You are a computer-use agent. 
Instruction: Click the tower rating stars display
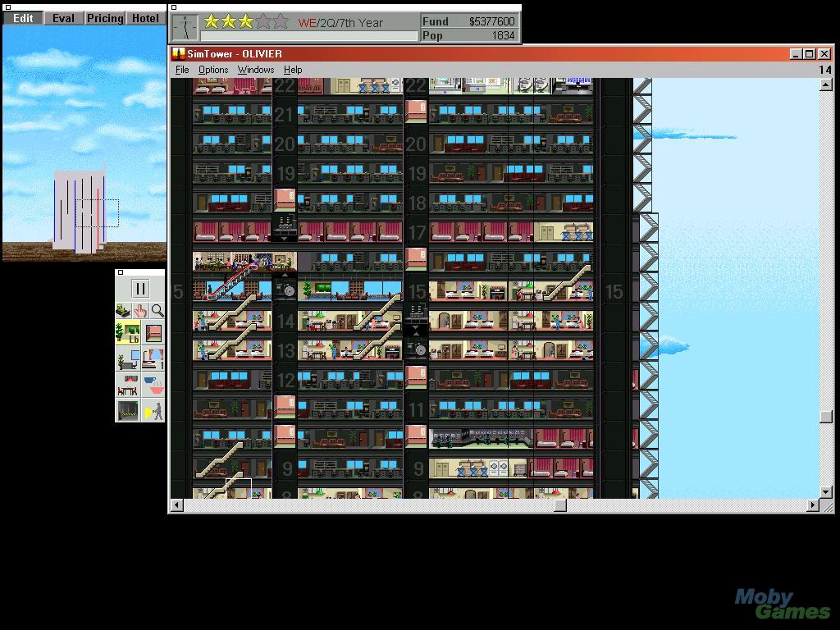click(x=246, y=21)
